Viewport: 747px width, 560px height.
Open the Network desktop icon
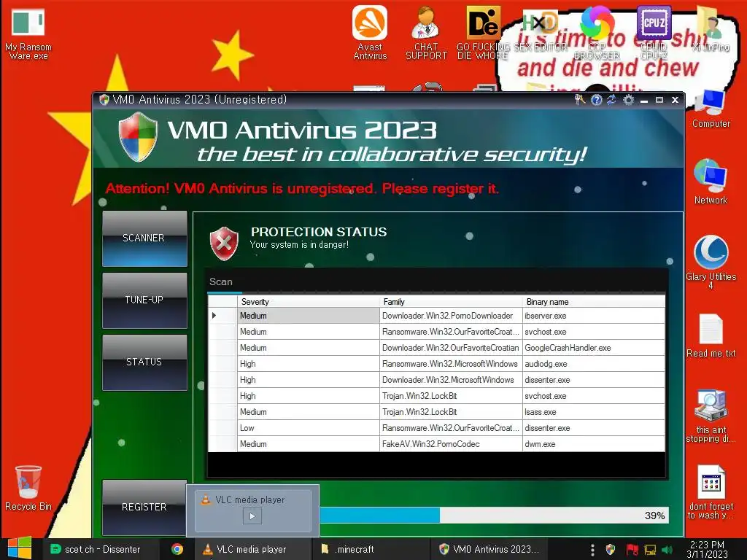pyautogui.click(x=711, y=182)
